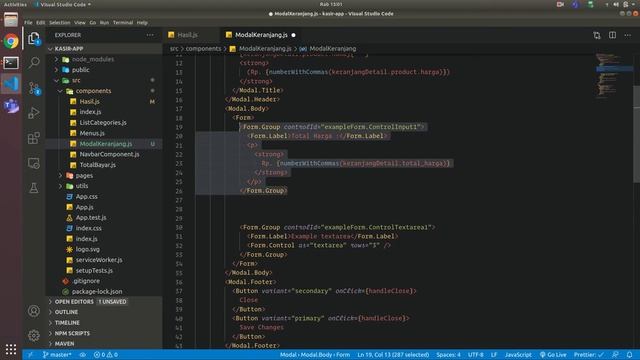This screenshot has height=360, width=640.
Task: Switch to Visual Studio Code dock icon
Action: tap(11, 84)
